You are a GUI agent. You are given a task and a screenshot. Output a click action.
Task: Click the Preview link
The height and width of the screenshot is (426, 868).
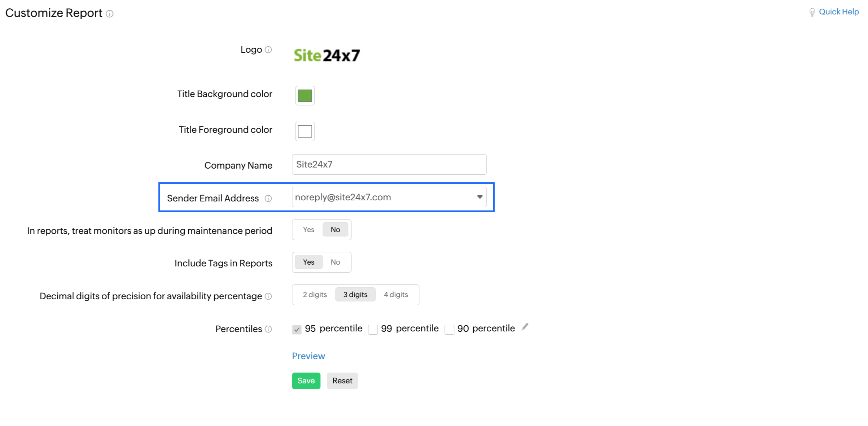click(308, 356)
